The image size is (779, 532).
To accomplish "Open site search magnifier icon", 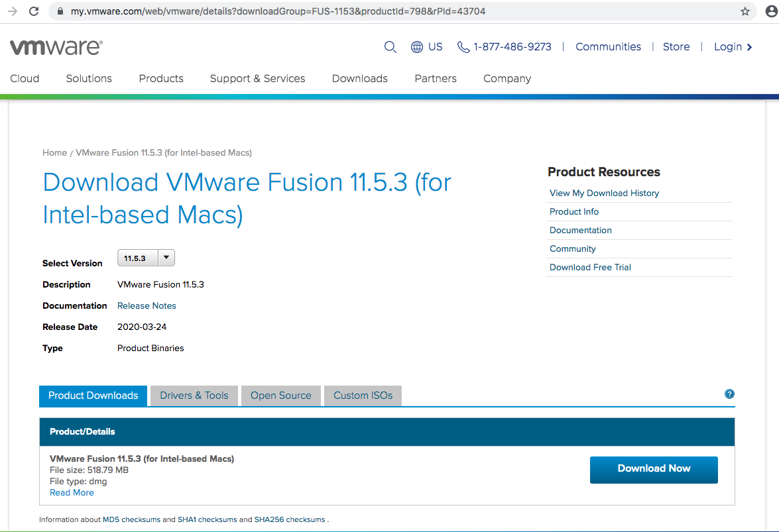I will click(x=390, y=47).
